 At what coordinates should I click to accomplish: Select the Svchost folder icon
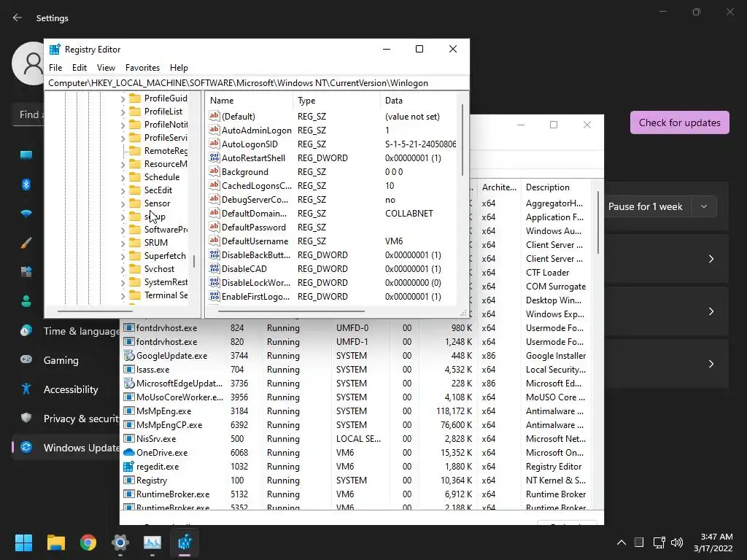tap(135, 269)
